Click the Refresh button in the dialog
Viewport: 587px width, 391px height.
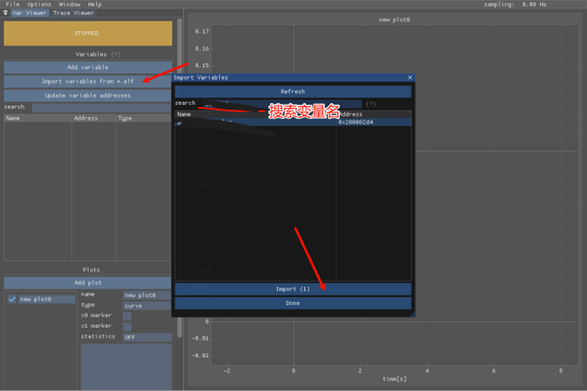pyautogui.click(x=293, y=91)
